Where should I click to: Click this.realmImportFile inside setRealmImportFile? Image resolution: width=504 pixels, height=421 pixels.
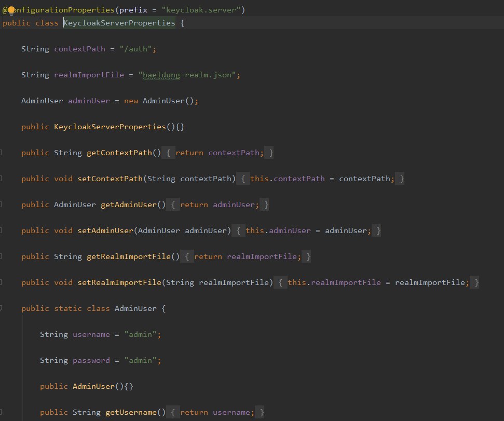(x=334, y=283)
